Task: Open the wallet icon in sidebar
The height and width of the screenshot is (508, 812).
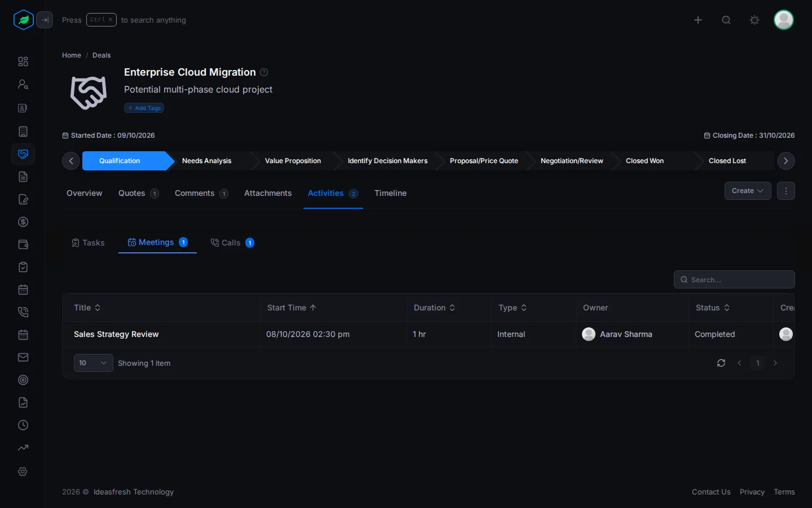Action: pos(23,244)
